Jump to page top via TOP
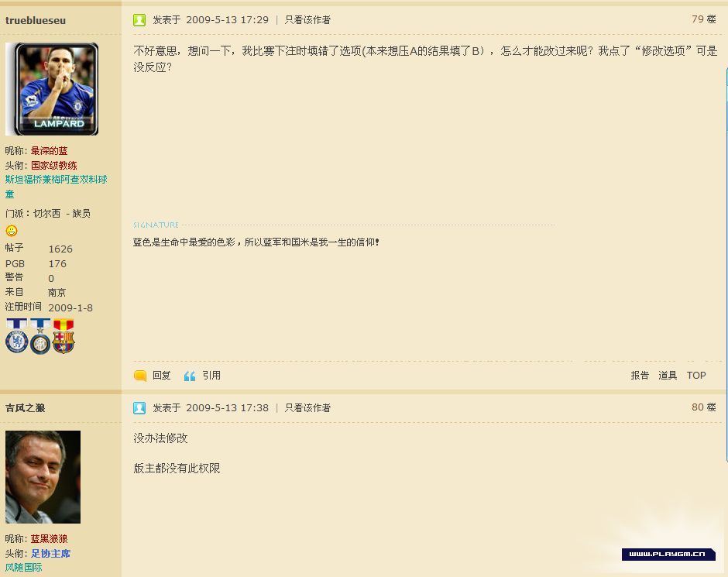Viewport: 728px width, 577px height. click(x=696, y=376)
